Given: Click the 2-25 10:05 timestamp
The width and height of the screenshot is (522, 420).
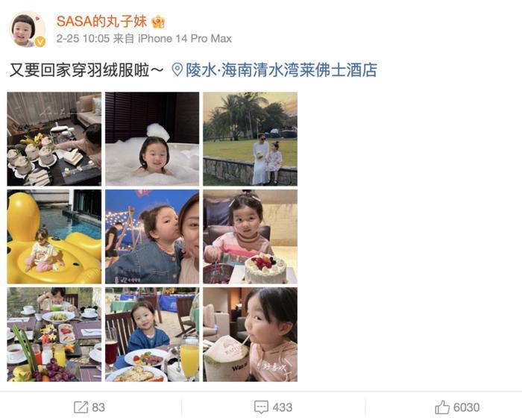Looking at the screenshot, I should (x=83, y=39).
